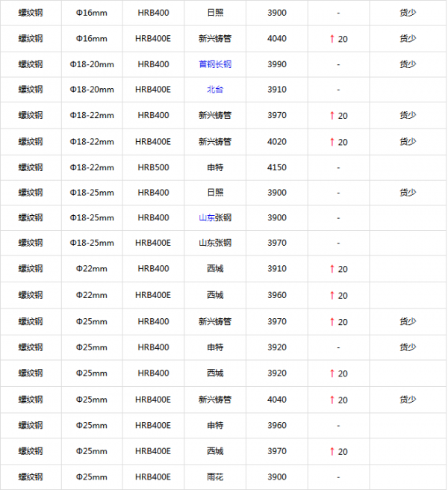Select Φ16mm cell in the 新兴铸管 row

(92, 39)
